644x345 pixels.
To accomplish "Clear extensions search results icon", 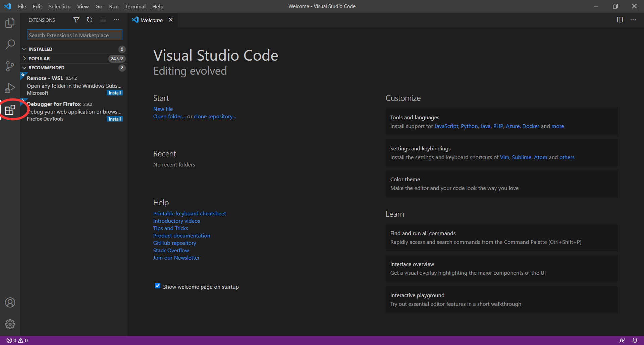I will click(103, 20).
